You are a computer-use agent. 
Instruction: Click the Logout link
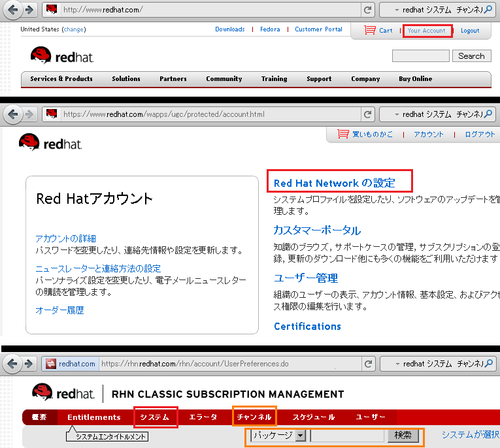470,31
